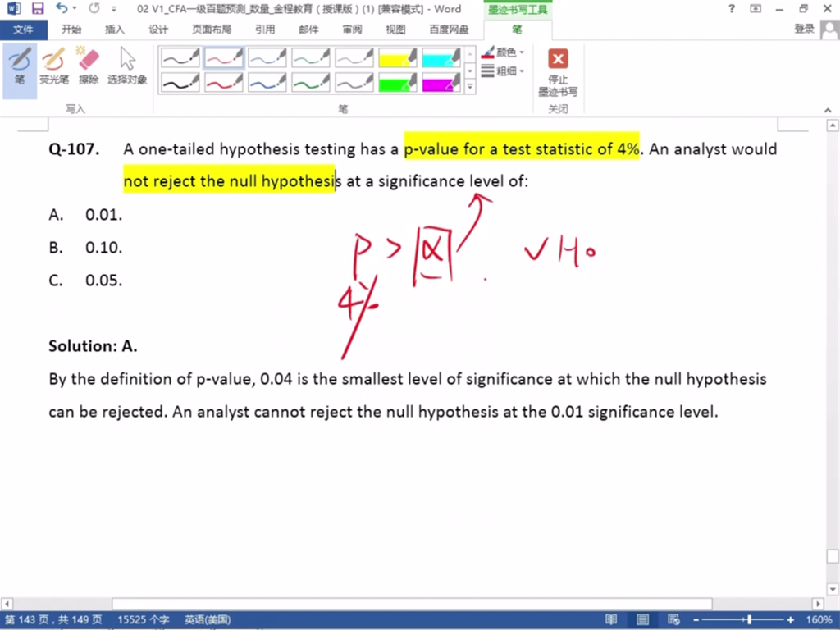Stop inking with 停止墨迹书写 button
Viewport: 840px width, 630px height.
(558, 73)
